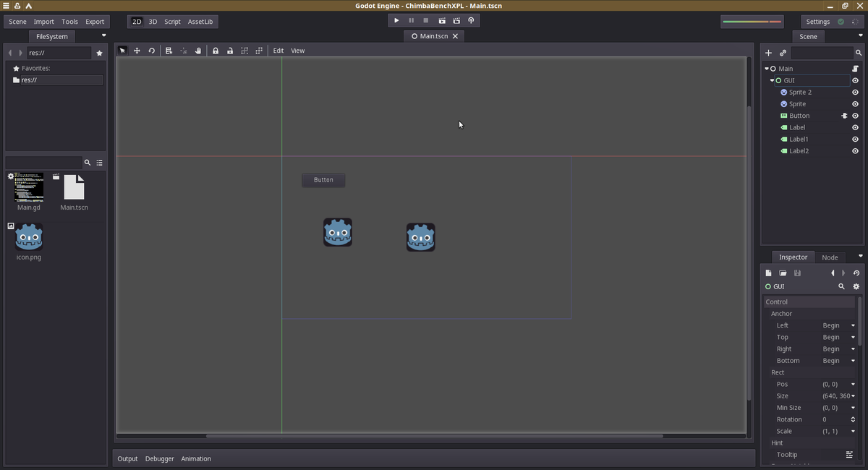868x470 pixels.
Task: Switch to the Node tab
Action: [x=830, y=257]
